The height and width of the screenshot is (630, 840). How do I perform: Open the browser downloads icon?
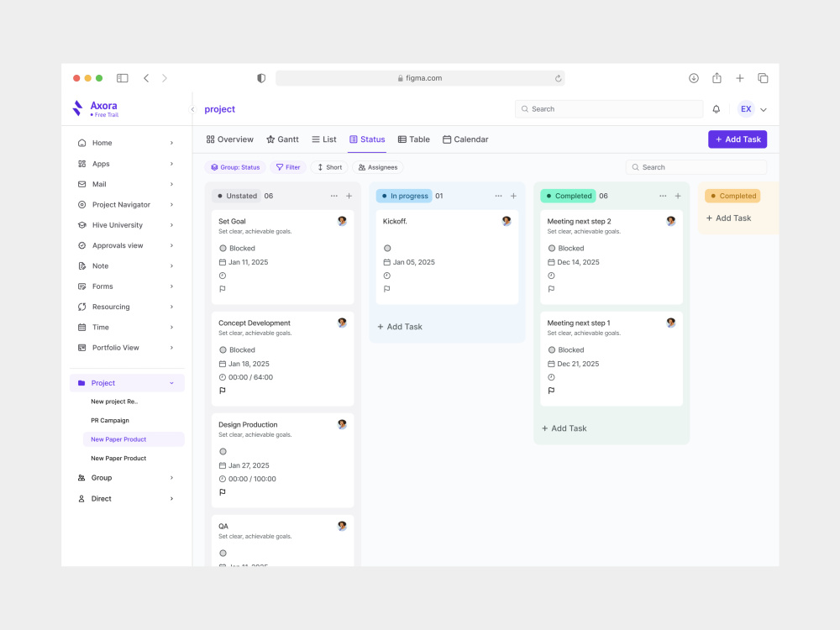click(694, 78)
